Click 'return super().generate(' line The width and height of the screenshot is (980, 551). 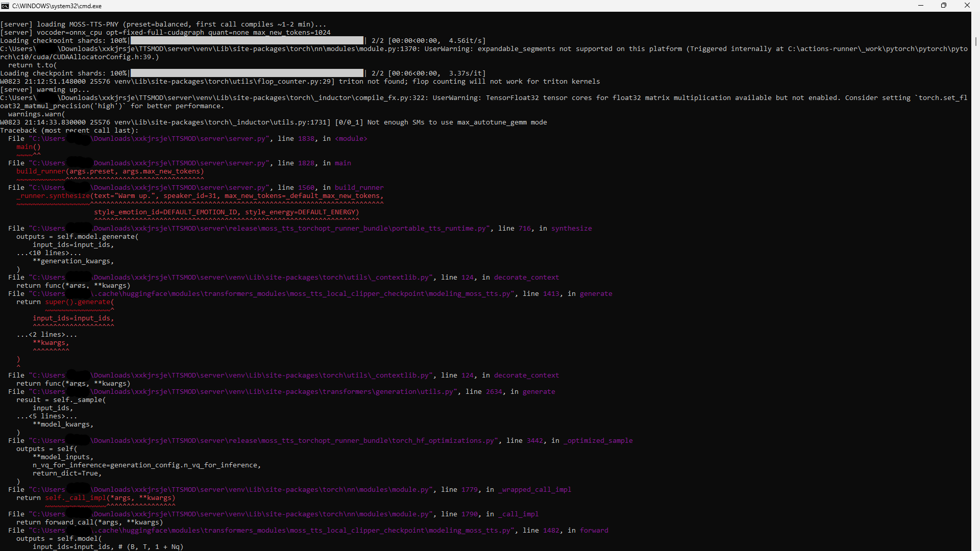coord(65,302)
